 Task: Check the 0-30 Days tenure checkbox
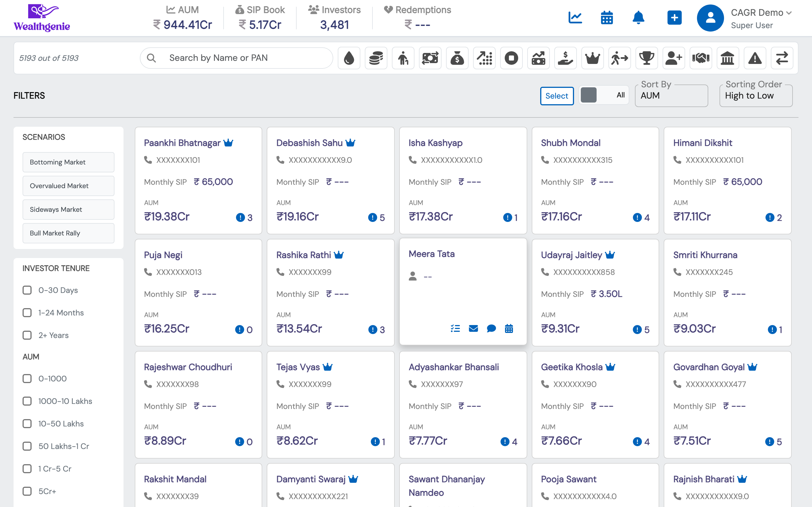tap(27, 290)
